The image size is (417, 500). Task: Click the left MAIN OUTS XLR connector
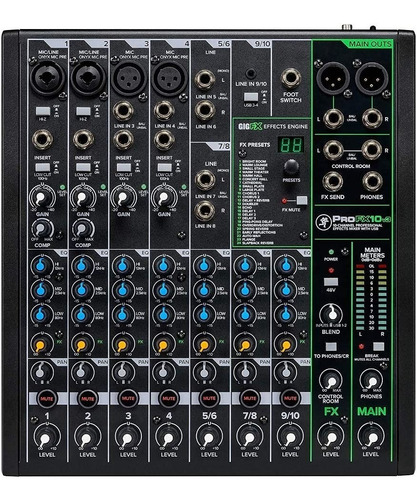(x=333, y=78)
